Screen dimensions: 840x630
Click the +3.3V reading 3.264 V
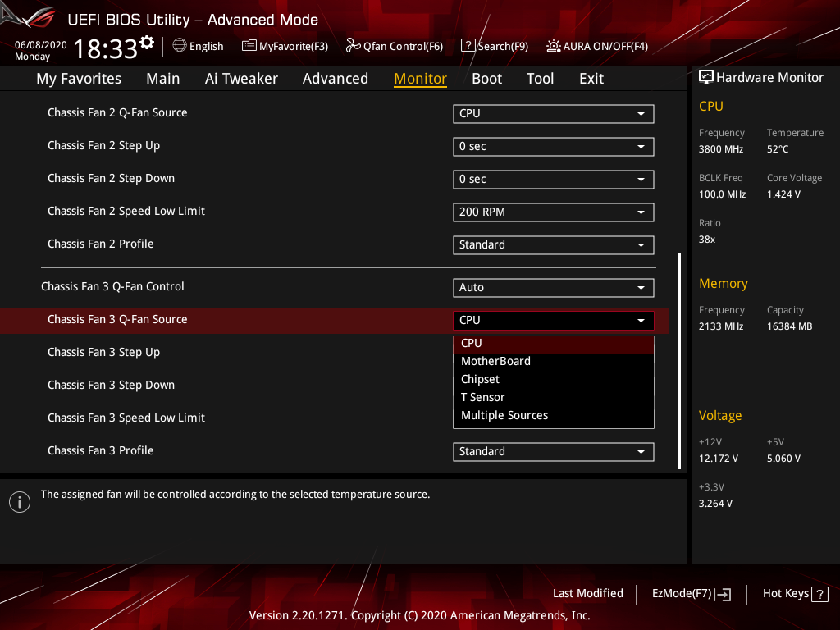[x=715, y=504]
